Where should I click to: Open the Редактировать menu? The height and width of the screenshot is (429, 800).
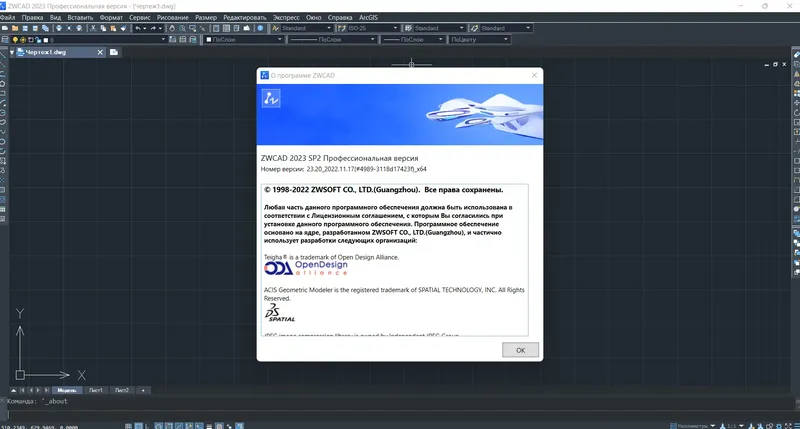(245, 17)
